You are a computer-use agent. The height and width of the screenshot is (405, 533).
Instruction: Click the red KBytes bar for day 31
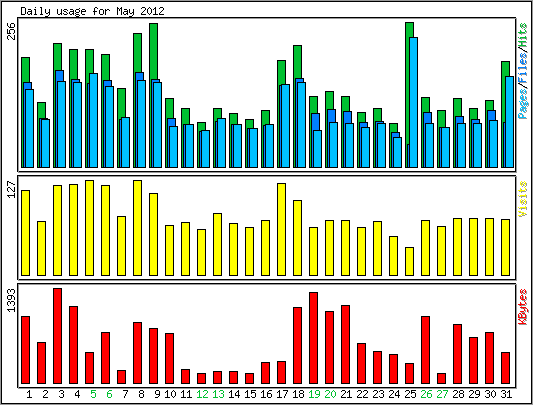coord(505,368)
